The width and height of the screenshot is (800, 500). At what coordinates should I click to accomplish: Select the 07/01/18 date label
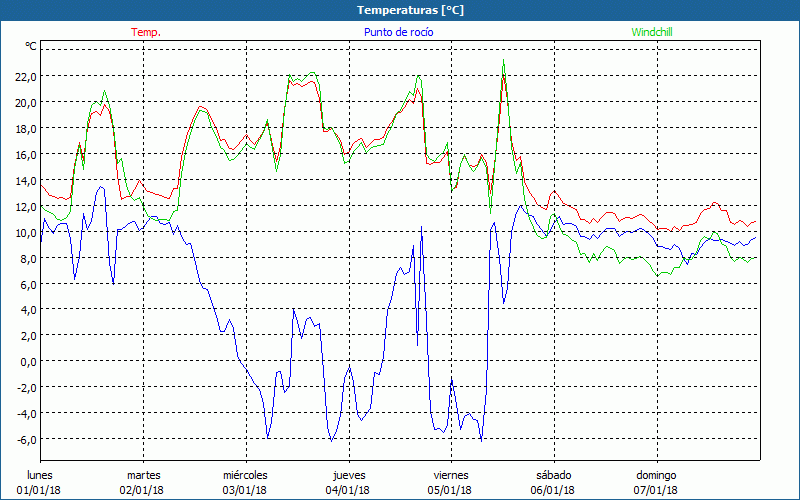click(655, 490)
